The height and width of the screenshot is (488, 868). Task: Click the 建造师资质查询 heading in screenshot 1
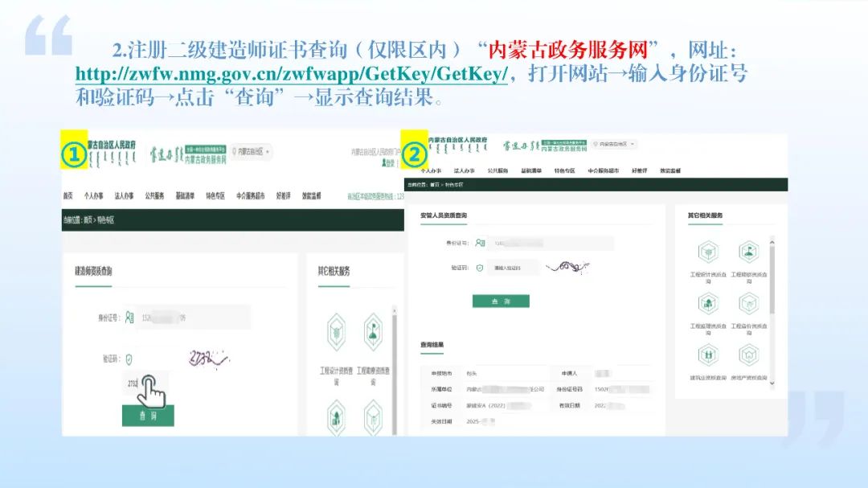tap(93, 271)
